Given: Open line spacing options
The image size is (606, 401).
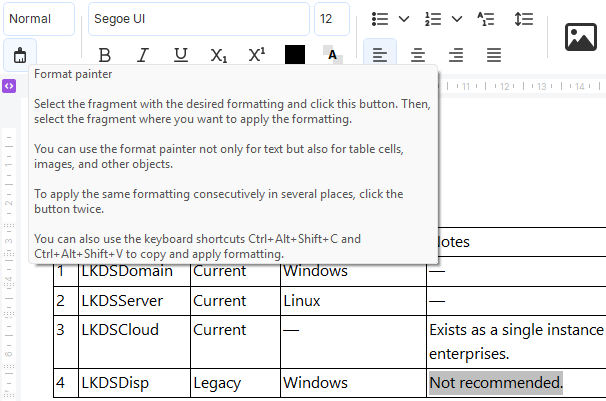Looking at the screenshot, I should [524, 19].
